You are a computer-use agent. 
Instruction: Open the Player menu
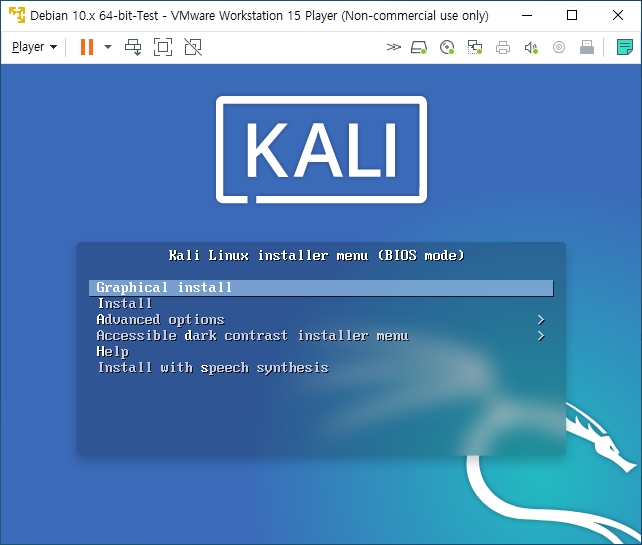(x=34, y=47)
